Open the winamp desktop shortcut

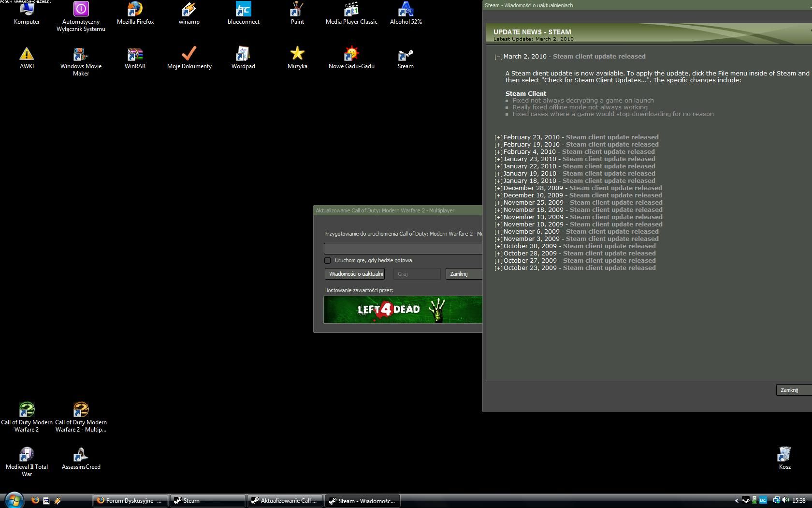(x=189, y=10)
